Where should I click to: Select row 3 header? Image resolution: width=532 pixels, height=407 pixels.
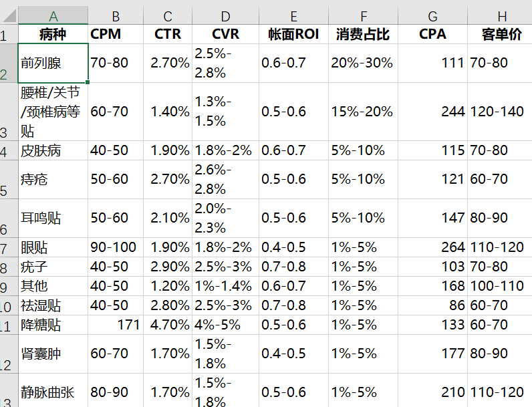pyautogui.click(x=9, y=112)
